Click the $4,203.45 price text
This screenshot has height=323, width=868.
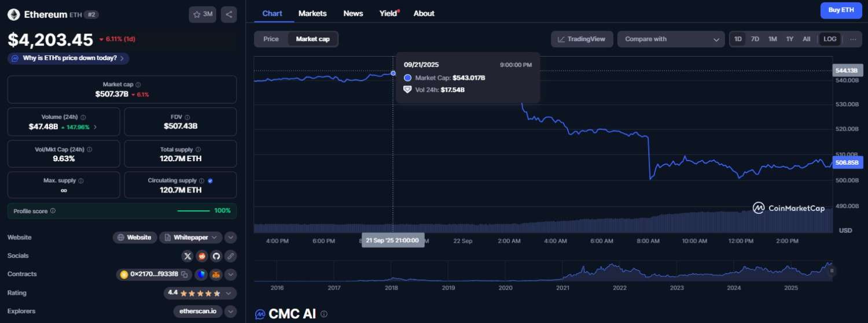[50, 39]
